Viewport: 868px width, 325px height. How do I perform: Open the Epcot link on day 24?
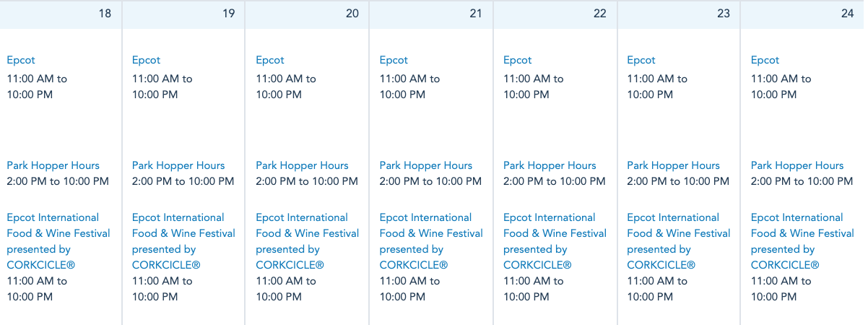(x=765, y=60)
